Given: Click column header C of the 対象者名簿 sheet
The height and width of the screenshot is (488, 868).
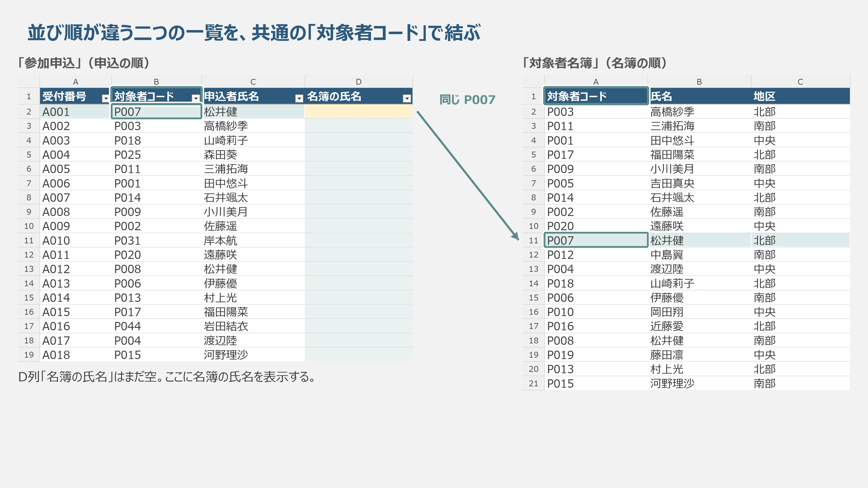Looking at the screenshot, I should (x=800, y=82).
